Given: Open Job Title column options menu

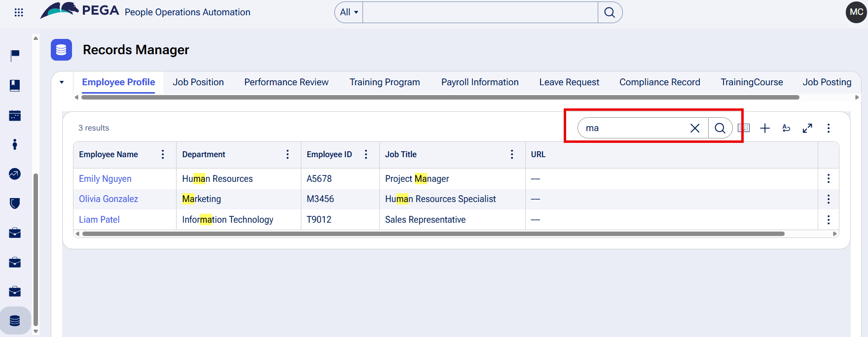Looking at the screenshot, I should coord(512,154).
